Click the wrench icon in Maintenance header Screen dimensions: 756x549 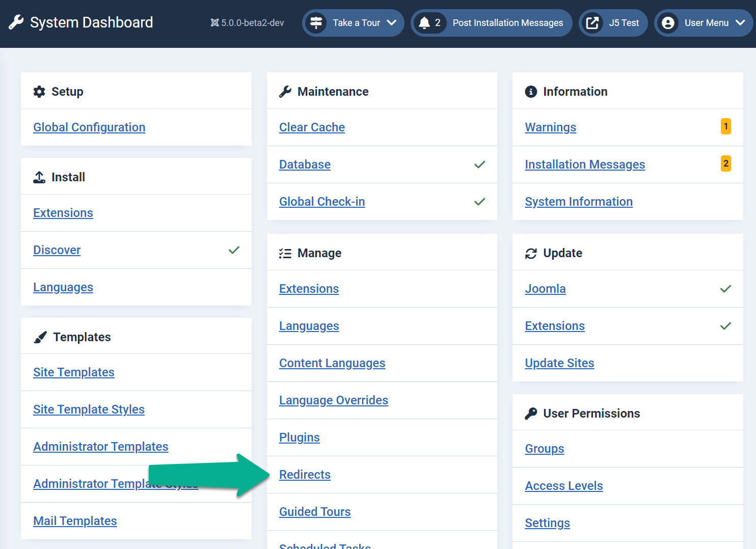(285, 92)
